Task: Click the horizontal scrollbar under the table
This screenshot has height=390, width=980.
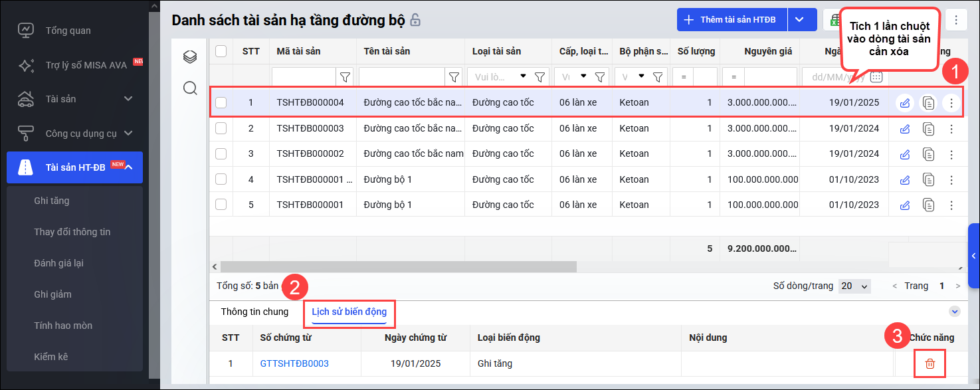Action: tap(399, 266)
